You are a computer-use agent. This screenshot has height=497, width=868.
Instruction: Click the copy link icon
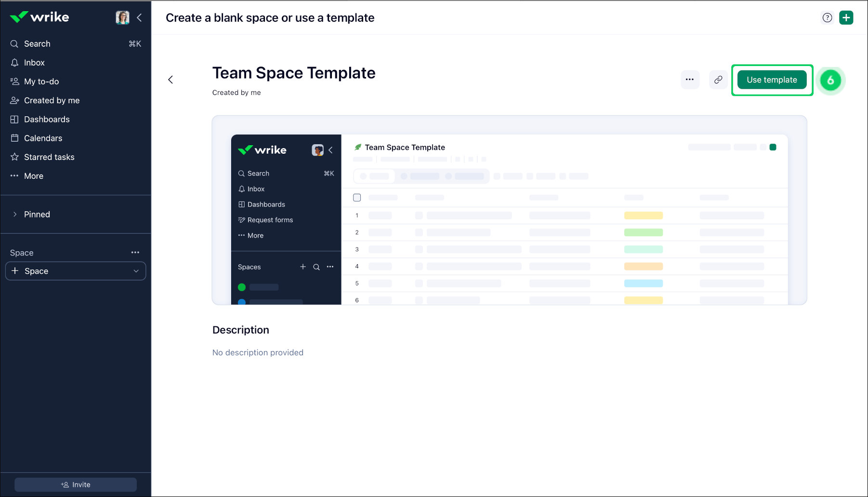tap(718, 80)
